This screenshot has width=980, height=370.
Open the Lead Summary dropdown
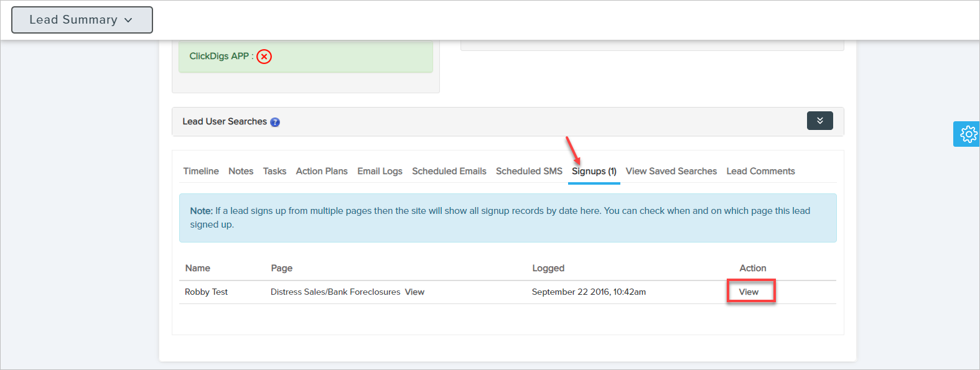82,20
